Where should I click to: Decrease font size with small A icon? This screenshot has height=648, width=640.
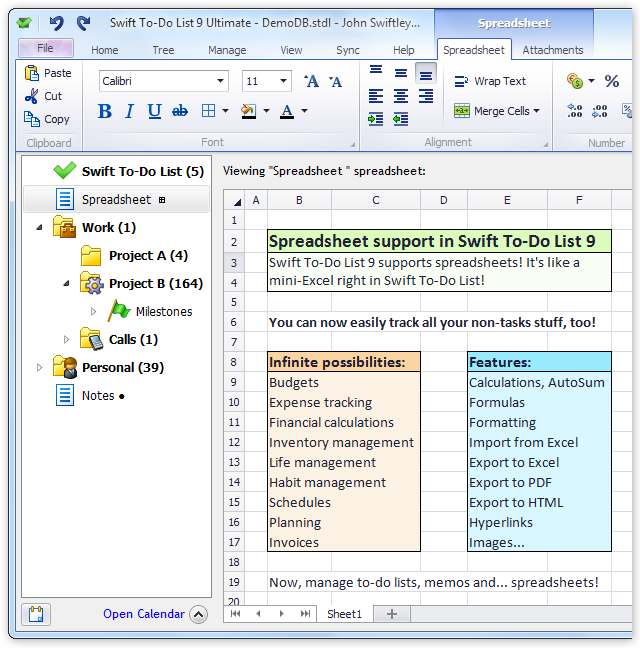[335, 82]
